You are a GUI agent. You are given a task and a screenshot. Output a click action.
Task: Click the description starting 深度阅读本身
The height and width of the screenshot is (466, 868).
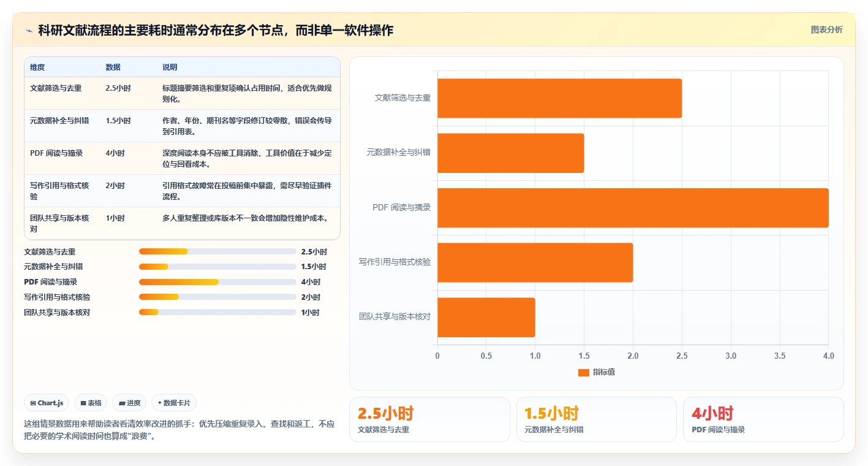click(247, 158)
